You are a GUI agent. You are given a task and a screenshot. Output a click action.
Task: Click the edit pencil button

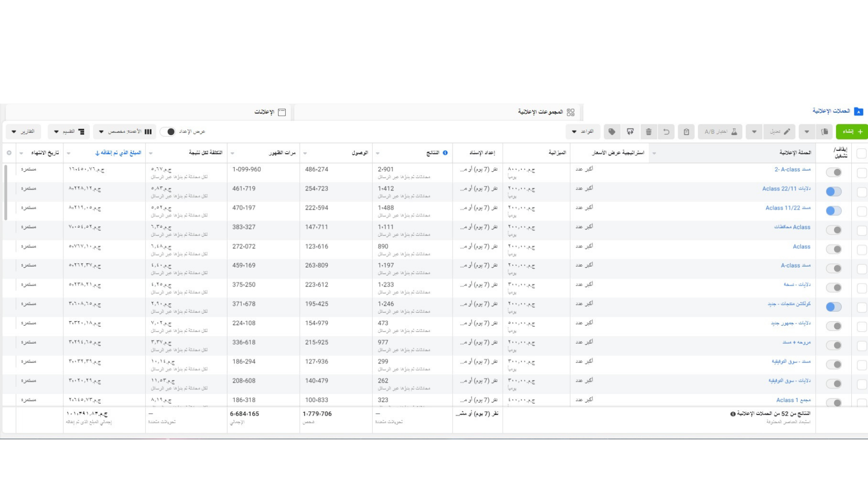click(780, 131)
